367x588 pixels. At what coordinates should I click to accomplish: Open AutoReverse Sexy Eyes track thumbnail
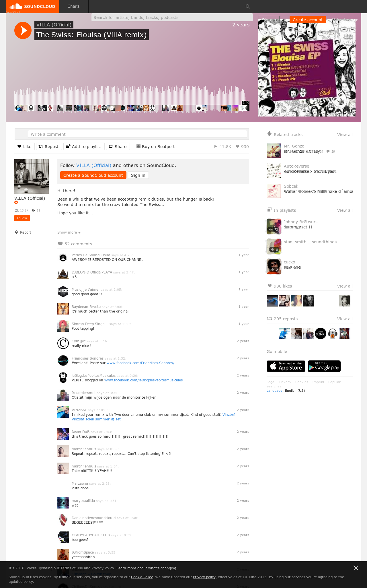click(274, 171)
